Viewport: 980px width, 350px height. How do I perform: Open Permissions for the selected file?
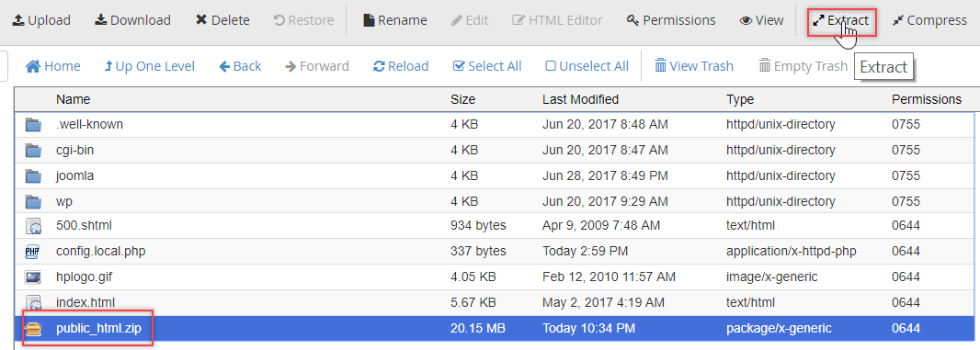coord(670,20)
